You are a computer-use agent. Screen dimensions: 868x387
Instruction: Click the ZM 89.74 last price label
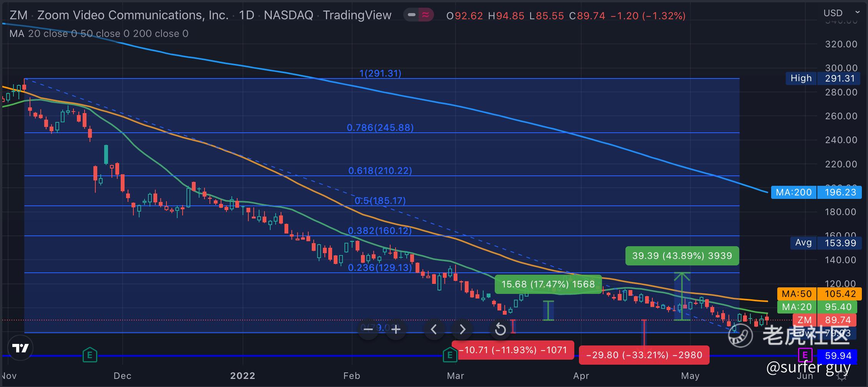824,320
